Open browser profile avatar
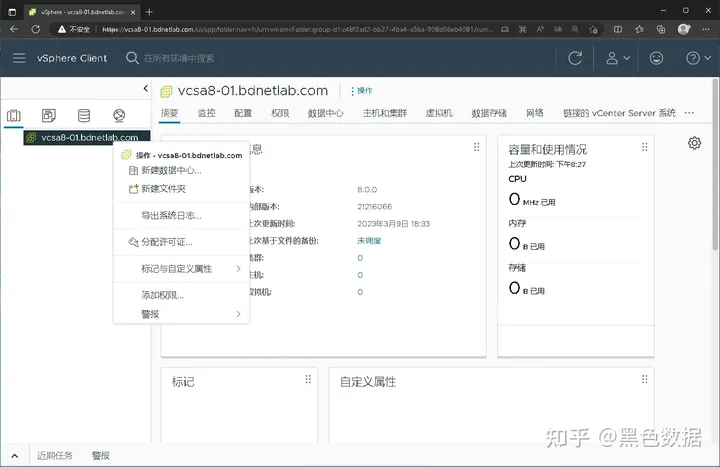Screen dimensions: 720x467 684,29
